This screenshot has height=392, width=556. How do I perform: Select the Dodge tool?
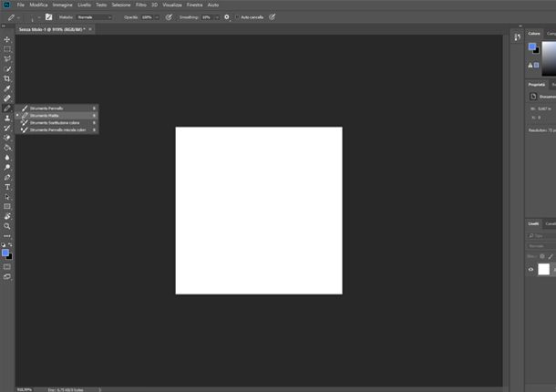pos(7,168)
